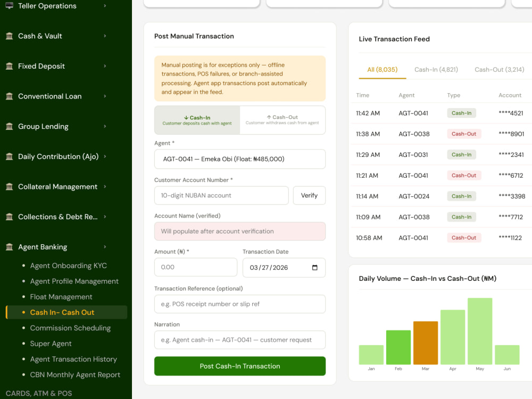Expand Conventional Loan chevron
Viewport: 532px width, 399px height.
click(105, 96)
